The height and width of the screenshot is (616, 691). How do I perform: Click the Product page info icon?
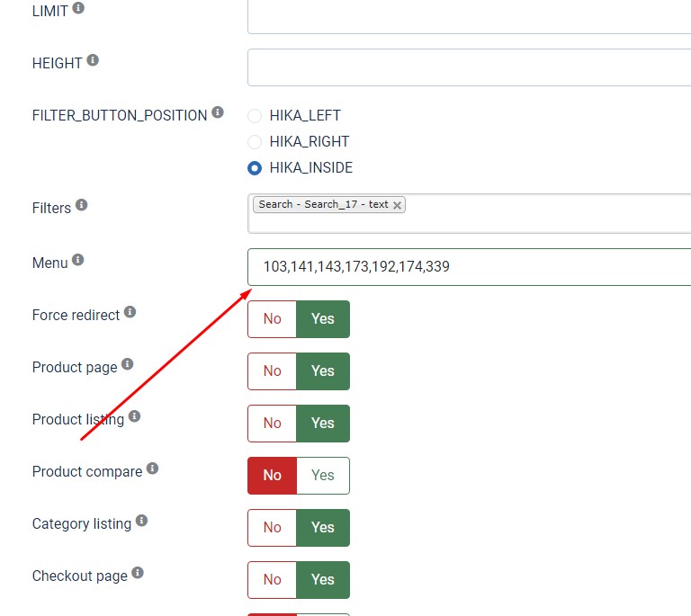pos(127,364)
